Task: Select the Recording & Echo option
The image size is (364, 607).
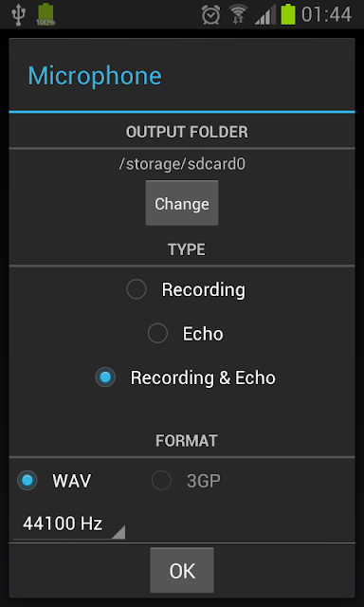Action: pos(186,377)
